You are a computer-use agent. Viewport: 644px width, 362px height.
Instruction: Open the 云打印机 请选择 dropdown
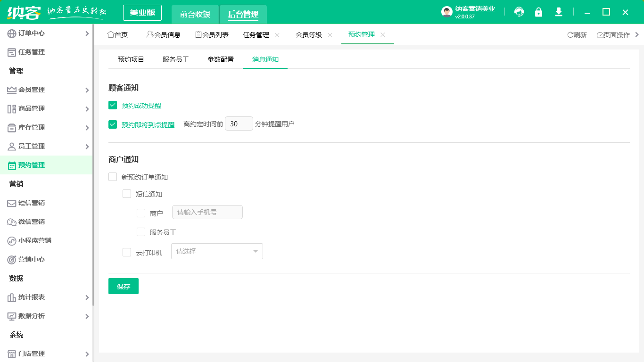pyautogui.click(x=217, y=251)
